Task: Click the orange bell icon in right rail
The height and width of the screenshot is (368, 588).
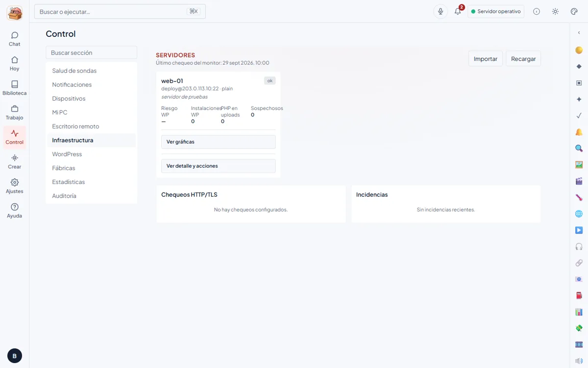Action: 579,132
